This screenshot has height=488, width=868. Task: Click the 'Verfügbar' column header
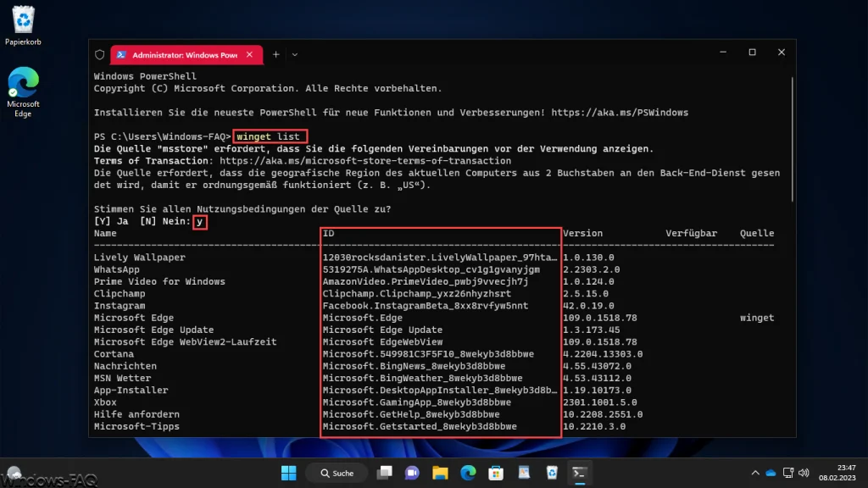(692, 234)
